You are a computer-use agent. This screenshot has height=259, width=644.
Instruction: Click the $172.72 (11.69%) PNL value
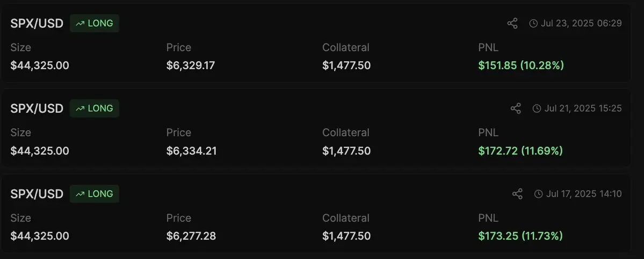[521, 151]
